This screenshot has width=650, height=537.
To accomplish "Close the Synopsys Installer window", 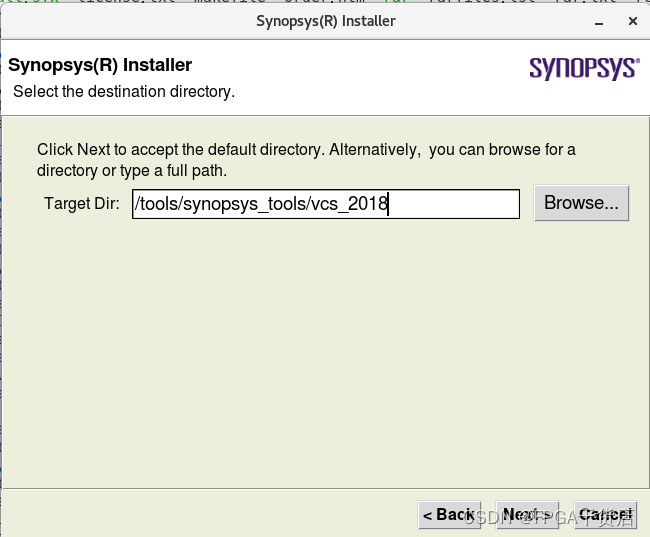I will (x=633, y=21).
